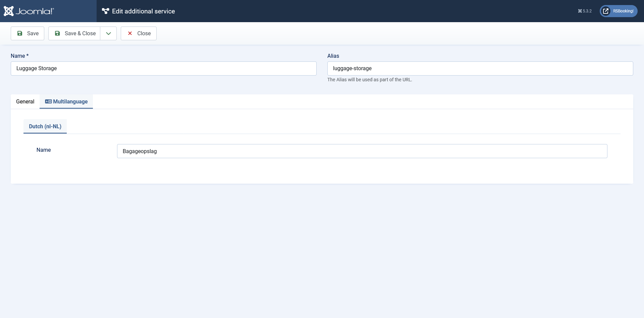Click the Joomla version 5.3.2 indicator

tap(585, 11)
